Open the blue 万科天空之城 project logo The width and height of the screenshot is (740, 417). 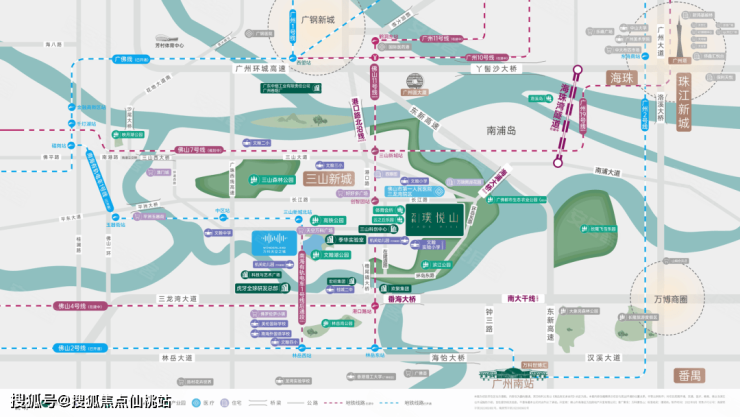click(275, 243)
